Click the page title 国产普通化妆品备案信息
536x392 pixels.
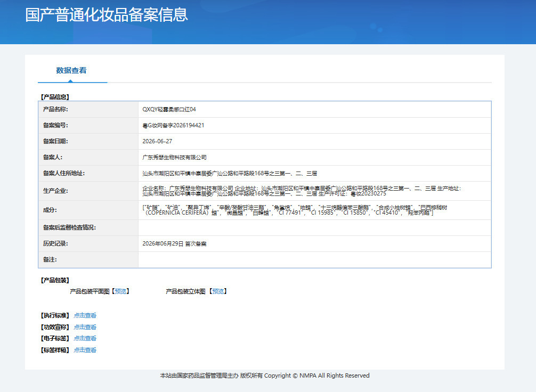tap(107, 15)
